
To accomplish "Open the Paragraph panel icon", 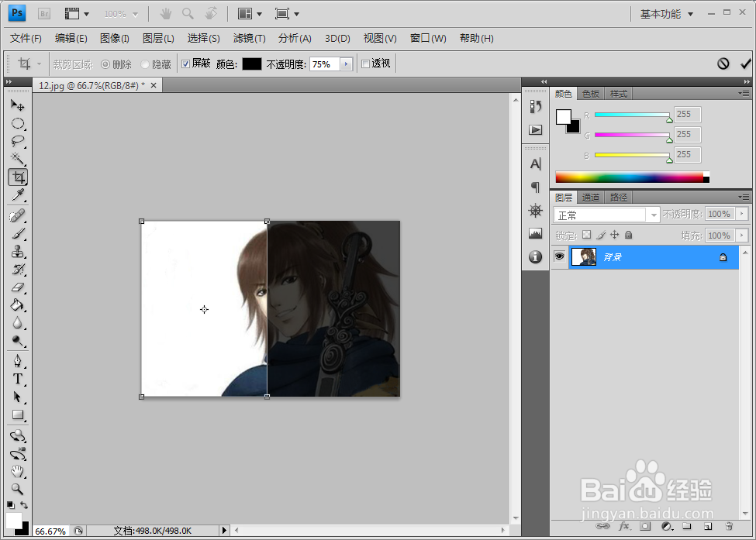I will point(535,187).
